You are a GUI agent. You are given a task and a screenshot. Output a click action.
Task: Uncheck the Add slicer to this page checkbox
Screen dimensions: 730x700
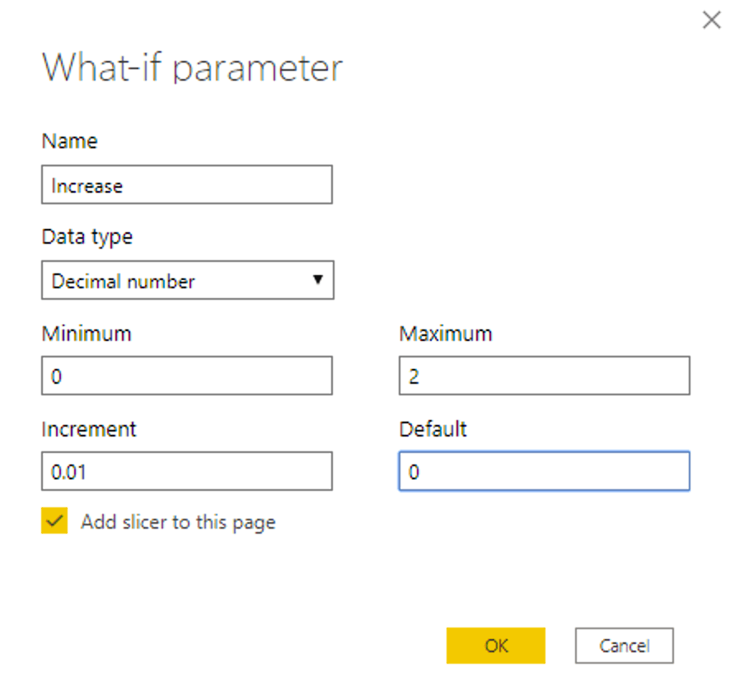[54, 520]
